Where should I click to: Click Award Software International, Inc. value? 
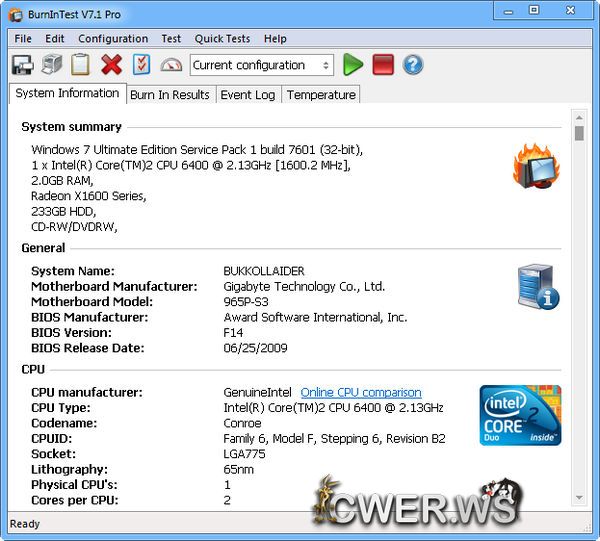[315, 318]
